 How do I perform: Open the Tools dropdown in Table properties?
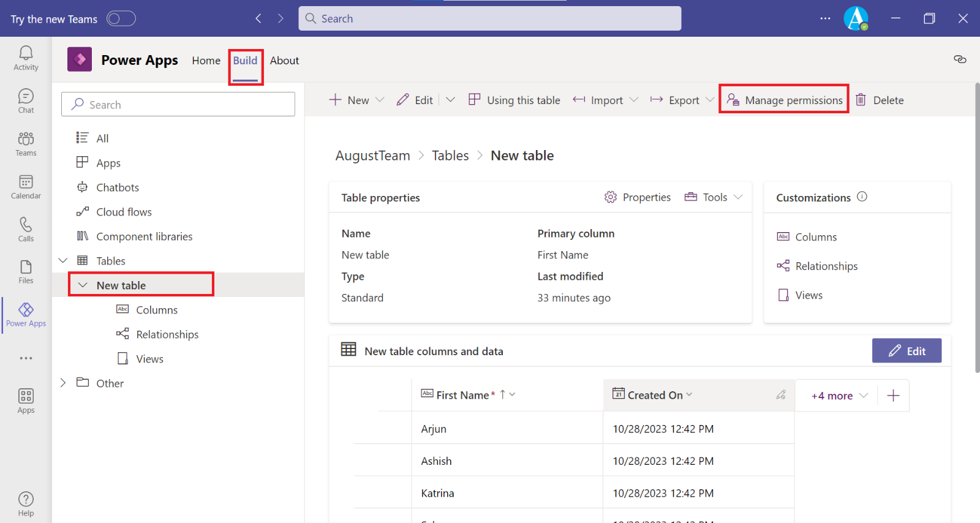click(x=714, y=197)
